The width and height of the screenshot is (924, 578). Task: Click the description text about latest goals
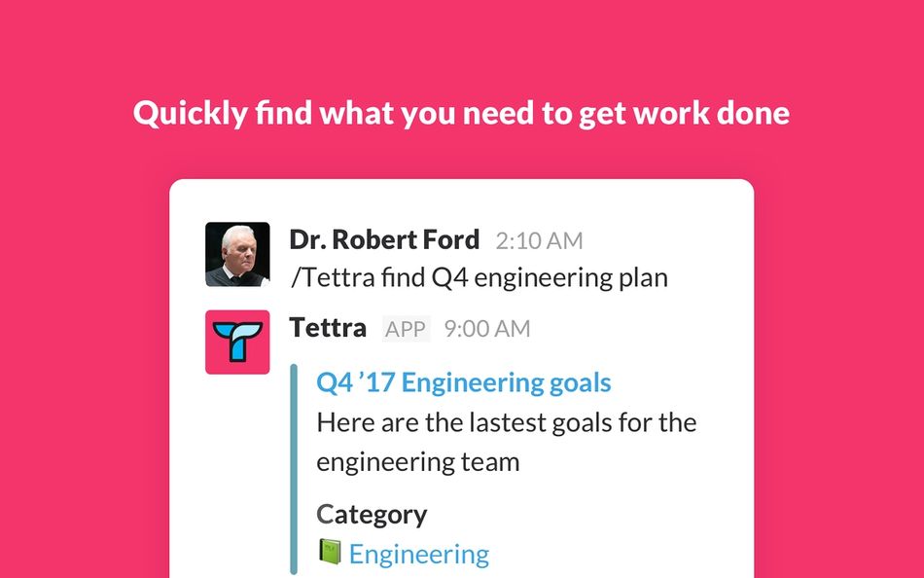click(x=506, y=423)
